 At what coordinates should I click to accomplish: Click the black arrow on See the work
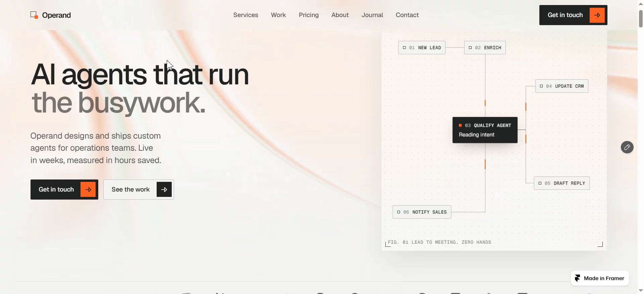click(x=164, y=190)
